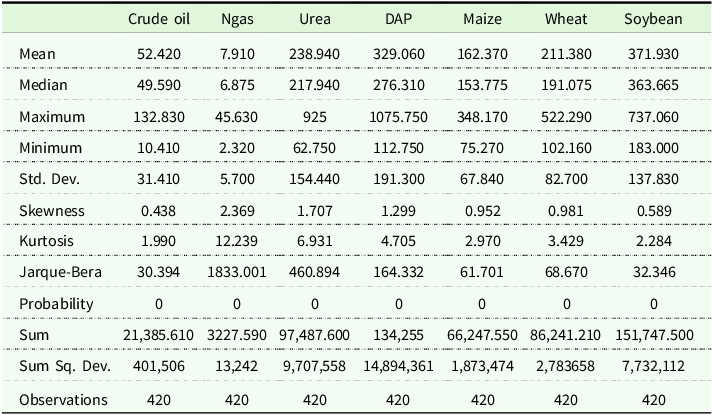Select the Ngas column header

pos(236,19)
